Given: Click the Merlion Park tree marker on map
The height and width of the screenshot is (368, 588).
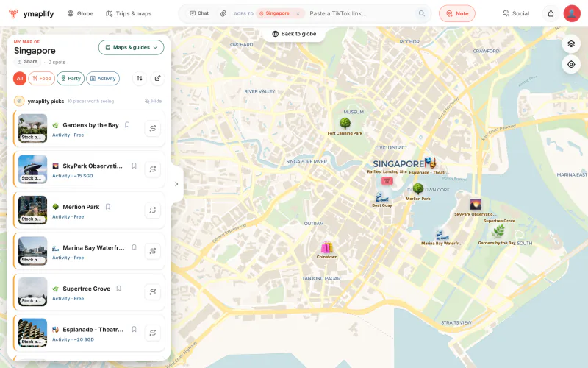Looking at the screenshot, I should pos(418,189).
